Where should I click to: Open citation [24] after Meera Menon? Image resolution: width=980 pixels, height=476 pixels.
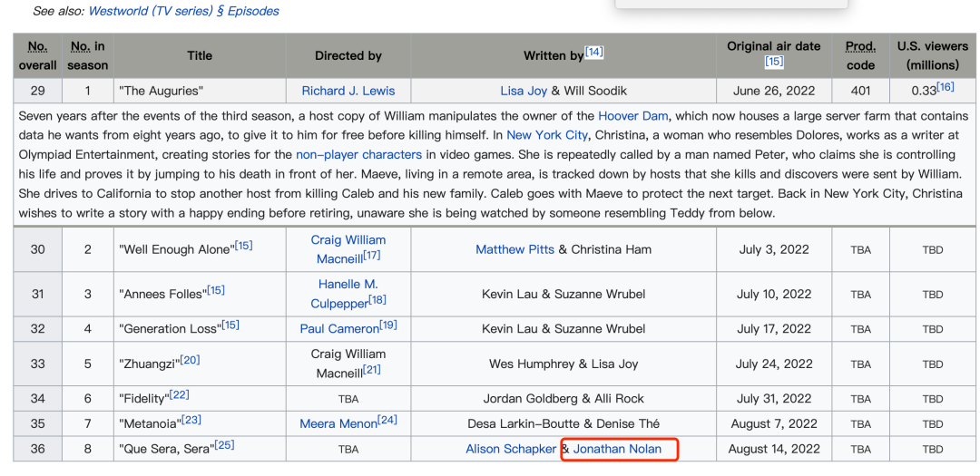[x=387, y=421]
